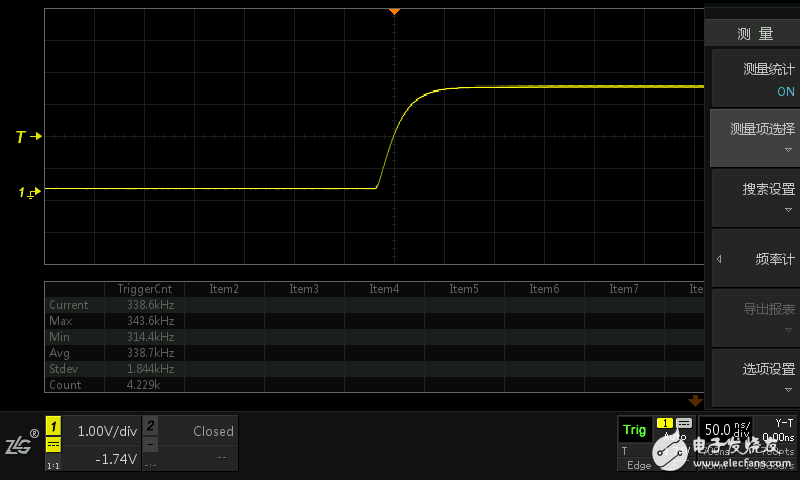Click the orange trigger position marker at top
This screenshot has height=480, width=800.
click(394, 11)
